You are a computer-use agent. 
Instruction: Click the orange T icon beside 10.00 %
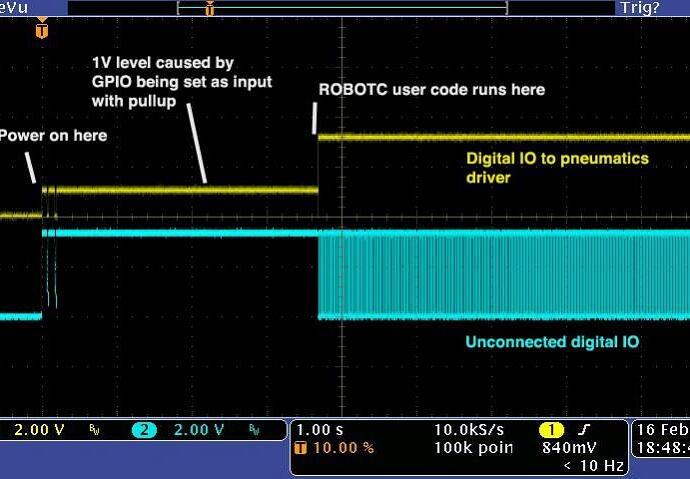pos(301,448)
